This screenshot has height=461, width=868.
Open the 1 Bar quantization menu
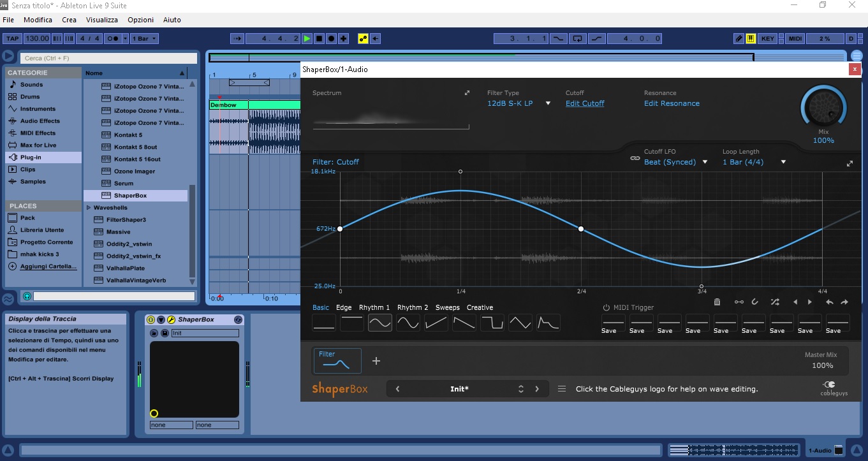click(x=143, y=39)
